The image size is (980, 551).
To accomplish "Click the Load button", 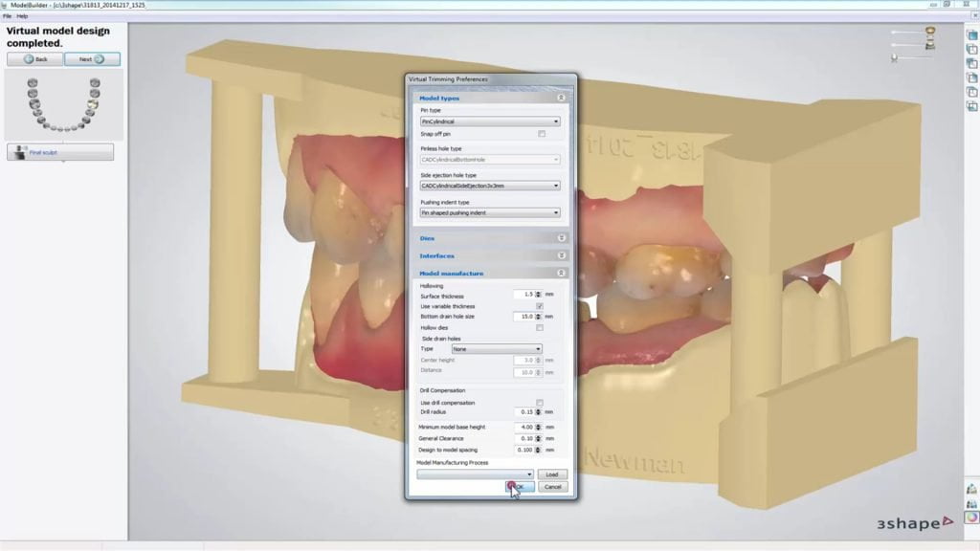I will 552,474.
